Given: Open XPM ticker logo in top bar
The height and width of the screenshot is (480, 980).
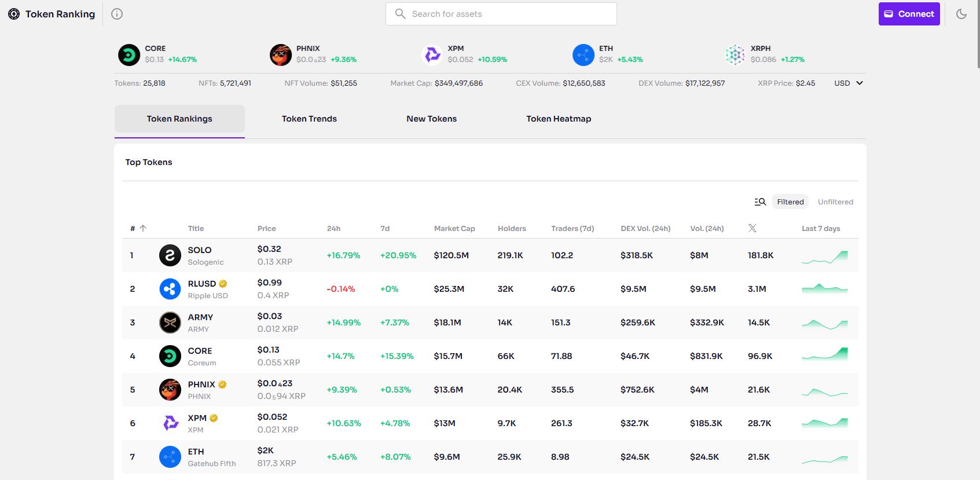Looking at the screenshot, I should point(432,55).
